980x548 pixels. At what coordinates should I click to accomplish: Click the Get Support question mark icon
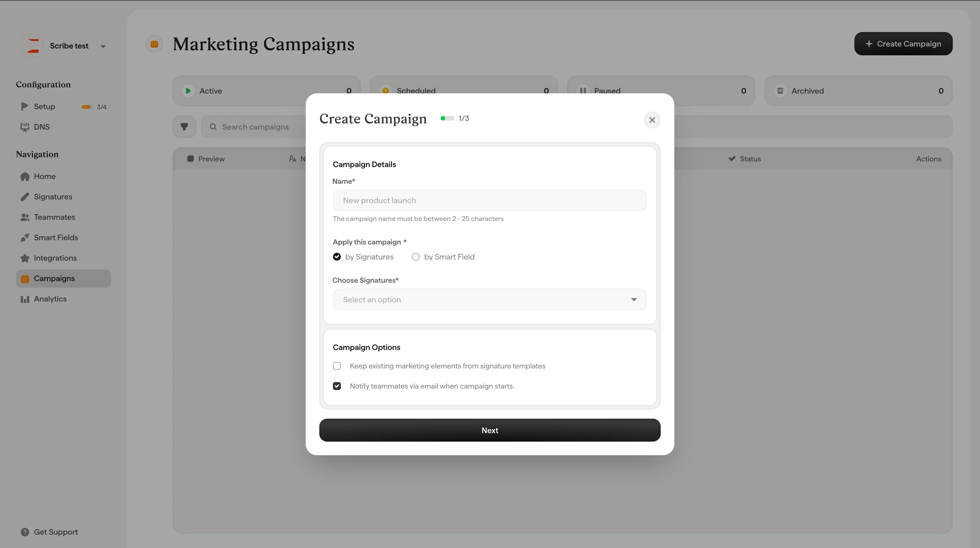[25, 532]
